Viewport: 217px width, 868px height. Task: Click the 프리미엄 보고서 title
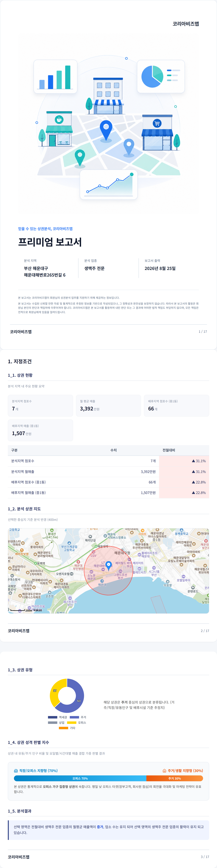(x=50, y=242)
